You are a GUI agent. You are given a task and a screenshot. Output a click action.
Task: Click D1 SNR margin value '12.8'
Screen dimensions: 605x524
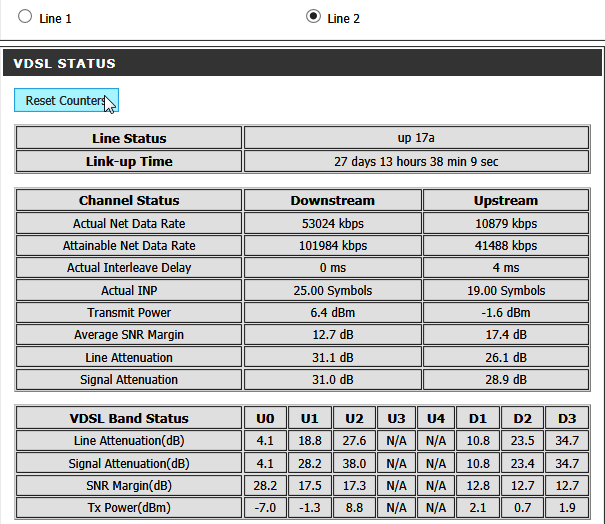[478, 485]
